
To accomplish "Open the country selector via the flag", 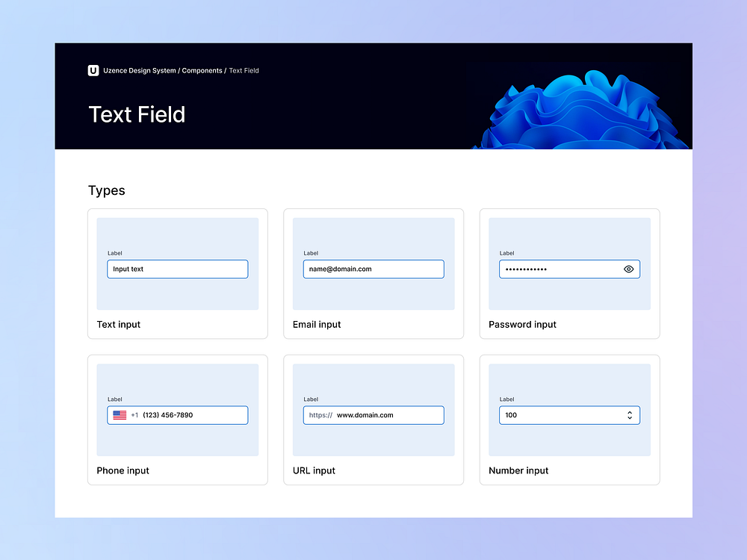I will [120, 414].
